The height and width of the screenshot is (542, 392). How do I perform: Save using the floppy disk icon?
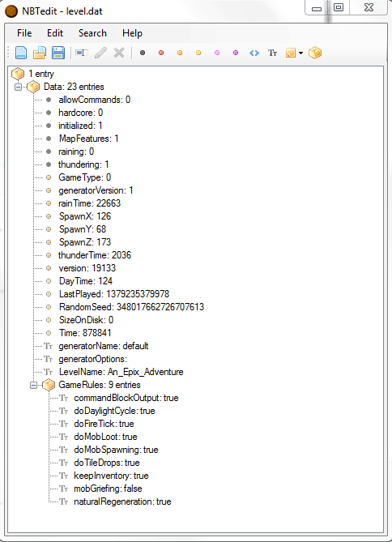(x=58, y=53)
